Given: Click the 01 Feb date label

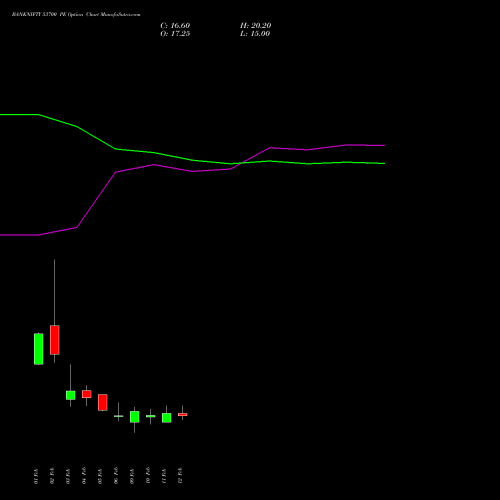Looking at the screenshot, I should pyautogui.click(x=36, y=476).
